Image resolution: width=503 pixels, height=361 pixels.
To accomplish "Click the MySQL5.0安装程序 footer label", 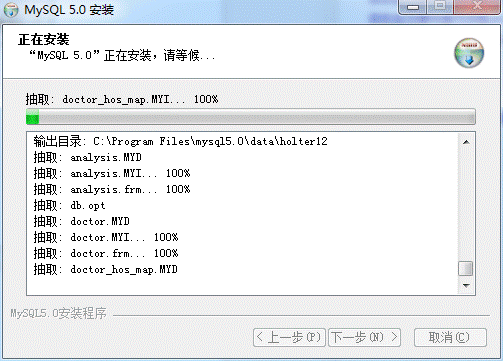I will click(x=59, y=313).
